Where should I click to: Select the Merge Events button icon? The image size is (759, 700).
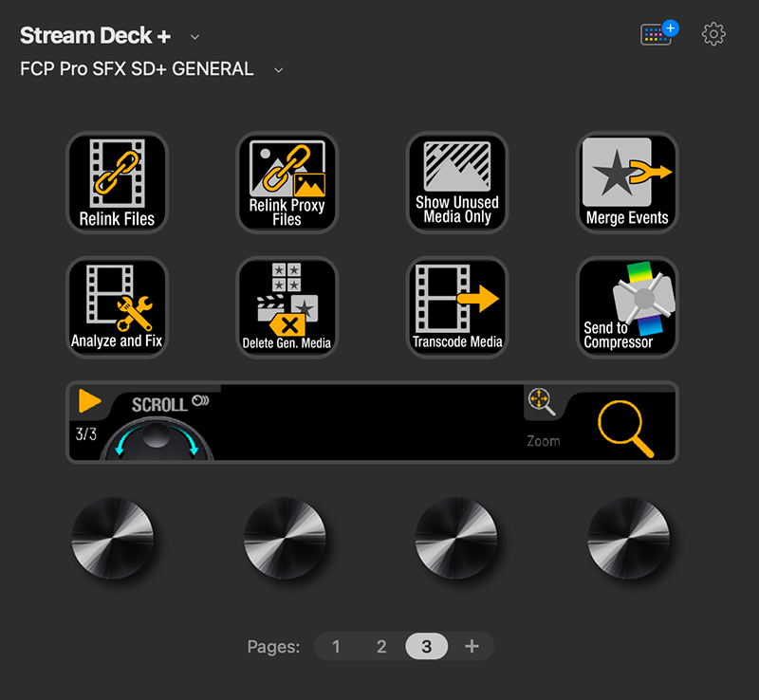pyautogui.click(x=626, y=182)
